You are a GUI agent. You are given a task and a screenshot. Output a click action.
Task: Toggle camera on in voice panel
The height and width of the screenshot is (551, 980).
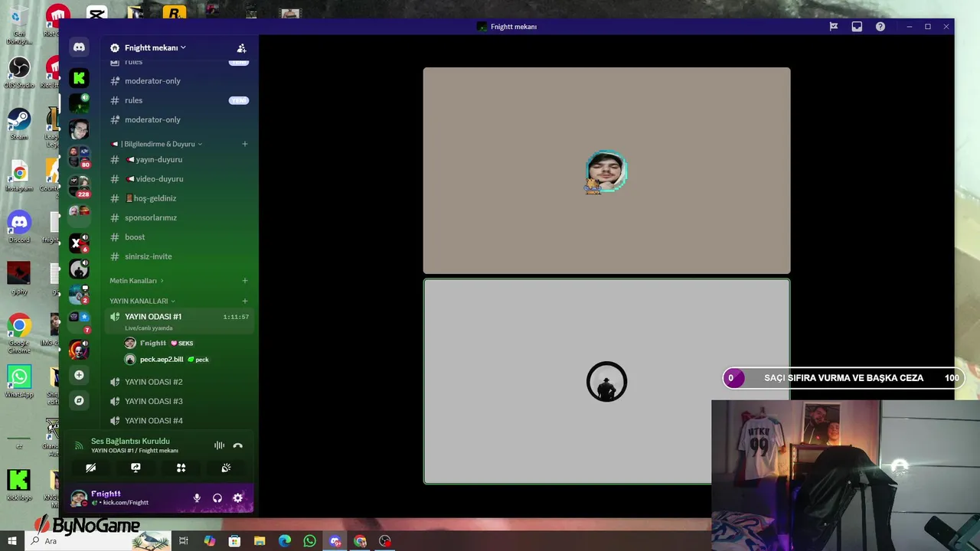pyautogui.click(x=90, y=468)
